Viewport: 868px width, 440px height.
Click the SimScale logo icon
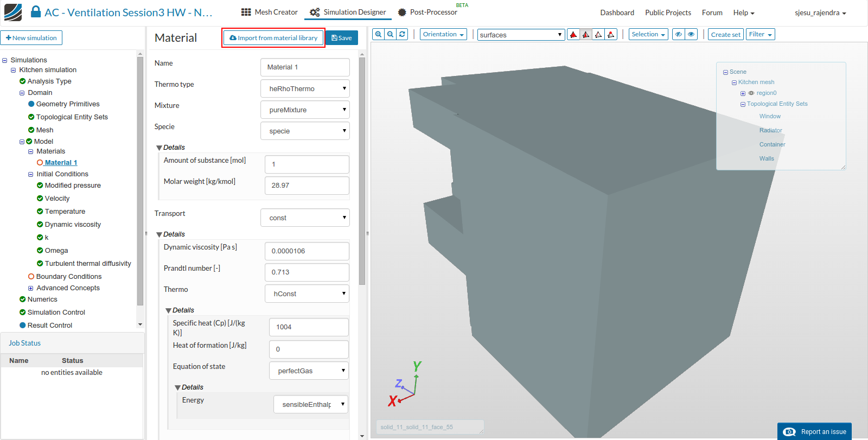[x=13, y=12]
